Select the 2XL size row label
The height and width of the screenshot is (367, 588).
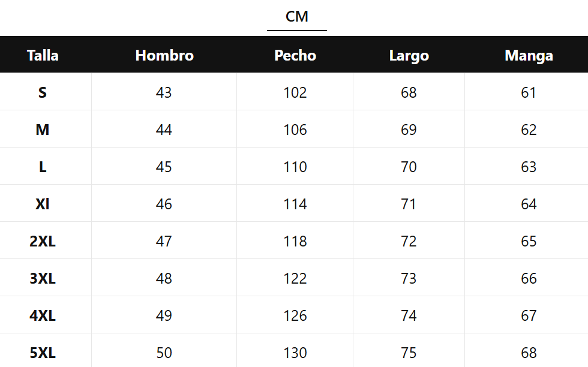click(x=43, y=242)
